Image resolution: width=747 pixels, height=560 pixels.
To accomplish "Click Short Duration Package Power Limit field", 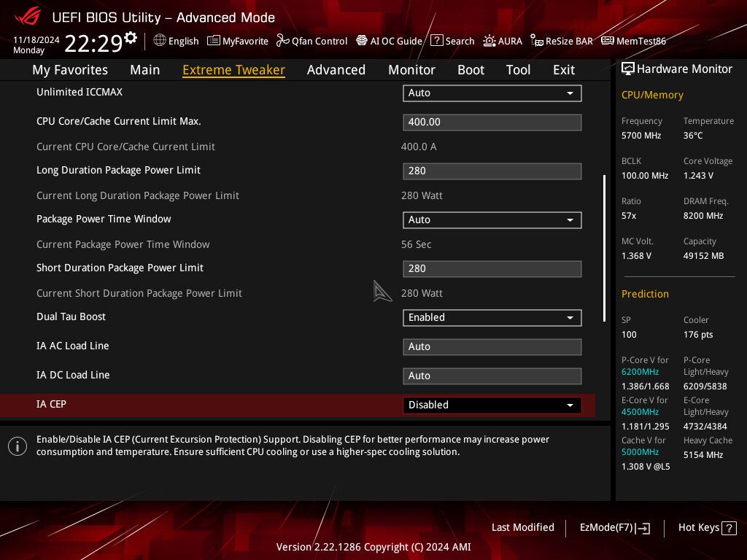I will pyautogui.click(x=492, y=269).
